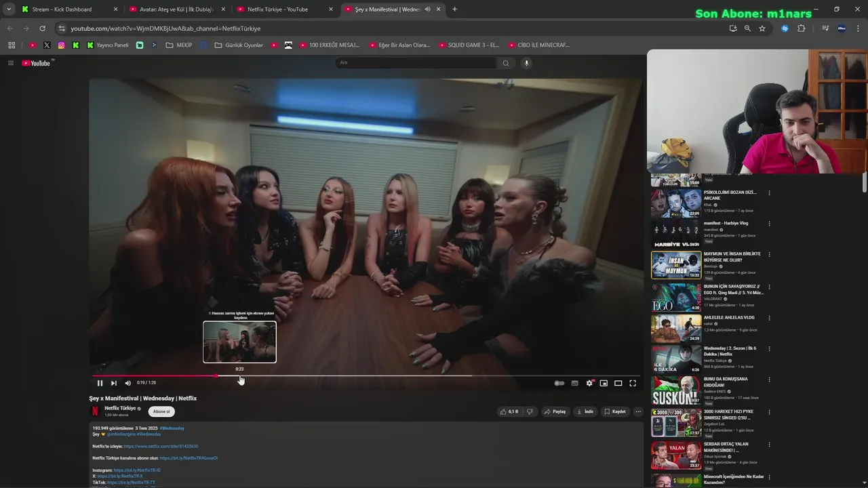Download video using İndir button
The image size is (868, 488).
point(585,411)
